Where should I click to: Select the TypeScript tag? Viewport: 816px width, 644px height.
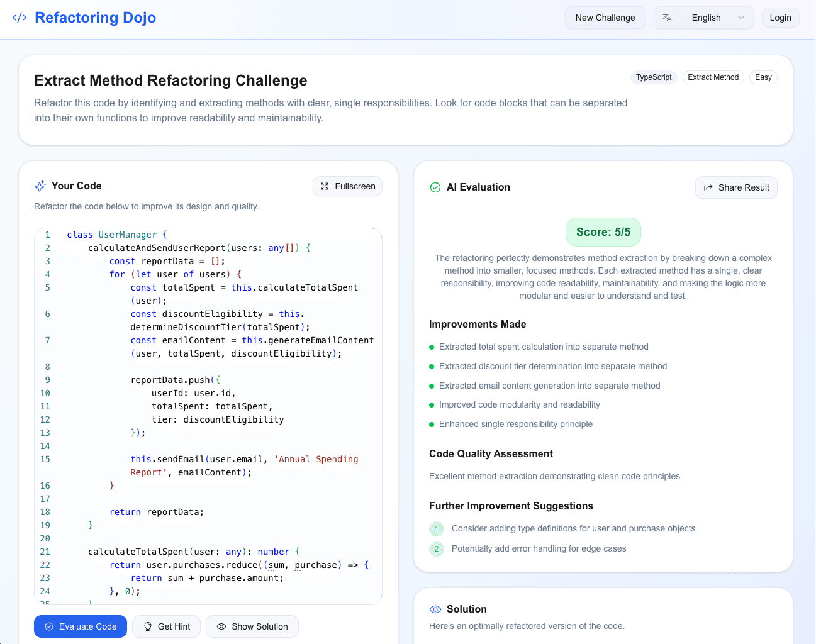[x=654, y=77]
